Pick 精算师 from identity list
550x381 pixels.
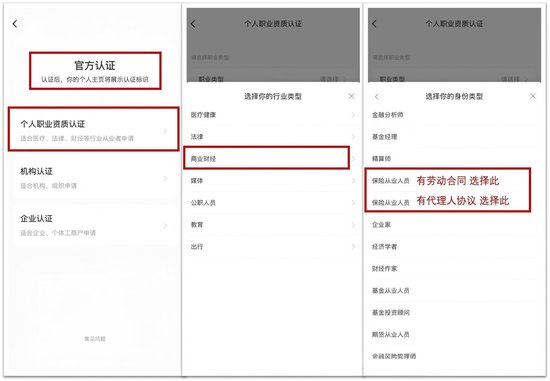point(454,159)
